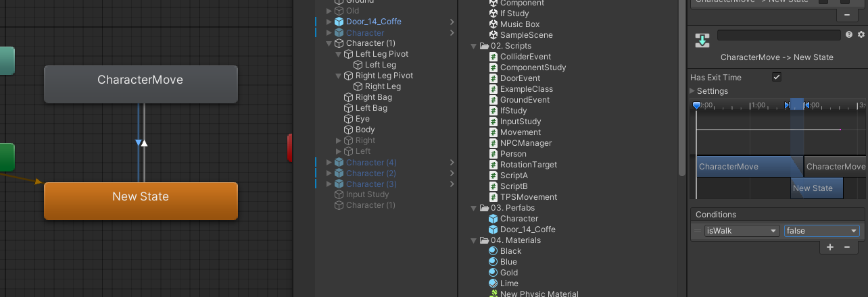Open the isWalk condition parameter dropdown
868x297 pixels.
(x=742, y=231)
